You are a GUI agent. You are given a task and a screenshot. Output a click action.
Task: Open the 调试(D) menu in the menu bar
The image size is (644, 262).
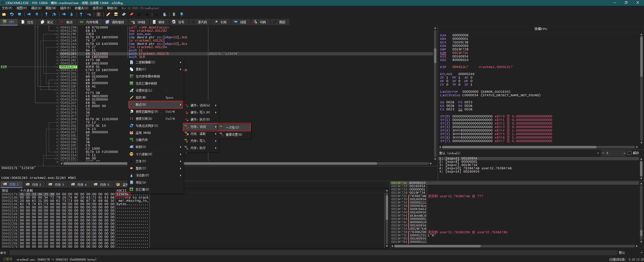point(36,8)
